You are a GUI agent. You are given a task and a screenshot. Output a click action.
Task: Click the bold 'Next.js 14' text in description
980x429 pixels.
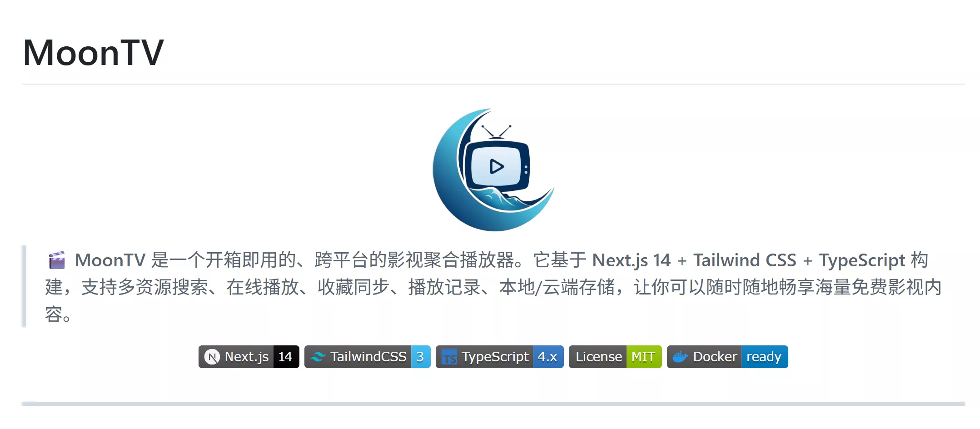(631, 260)
